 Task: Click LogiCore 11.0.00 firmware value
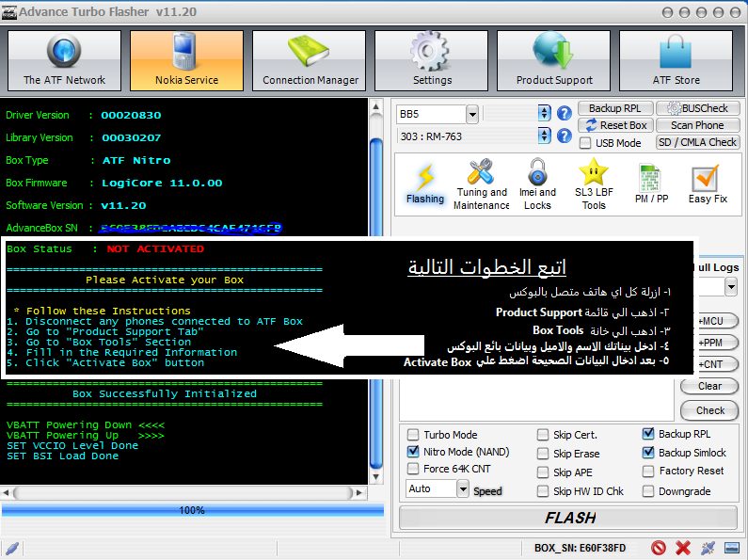(x=162, y=184)
